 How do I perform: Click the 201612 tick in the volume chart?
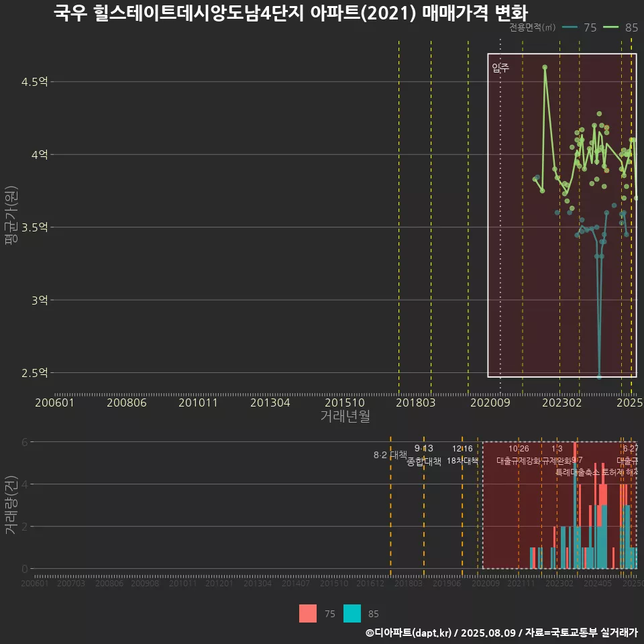click(x=370, y=583)
